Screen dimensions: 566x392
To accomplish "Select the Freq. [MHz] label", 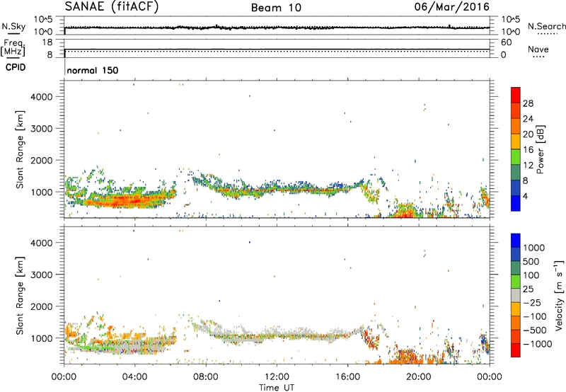I will pyautogui.click(x=13, y=48).
